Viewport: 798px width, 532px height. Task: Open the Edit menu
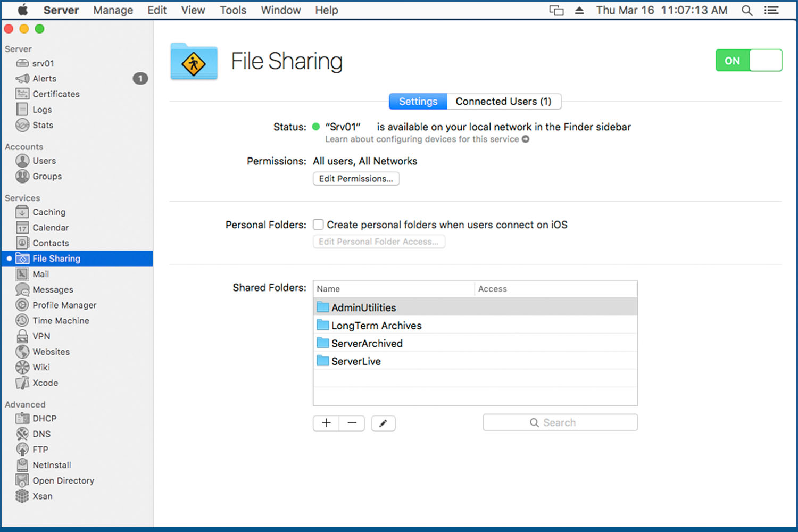tap(157, 10)
